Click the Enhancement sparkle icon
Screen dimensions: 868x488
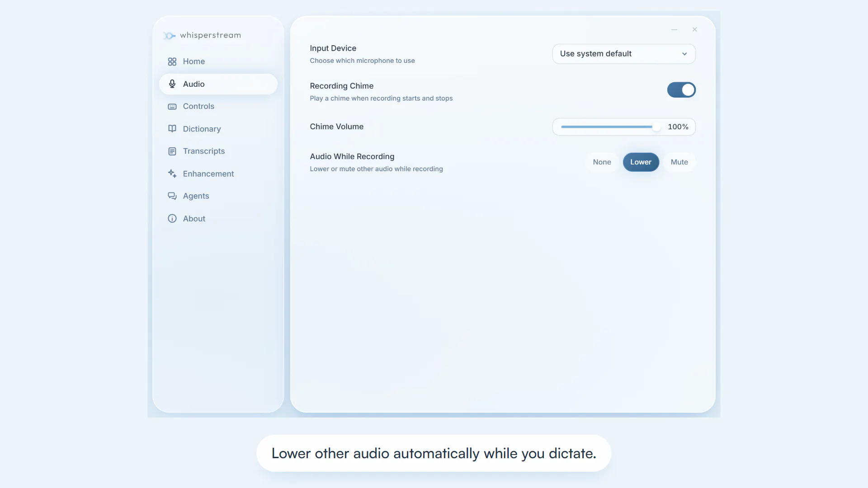tap(172, 174)
